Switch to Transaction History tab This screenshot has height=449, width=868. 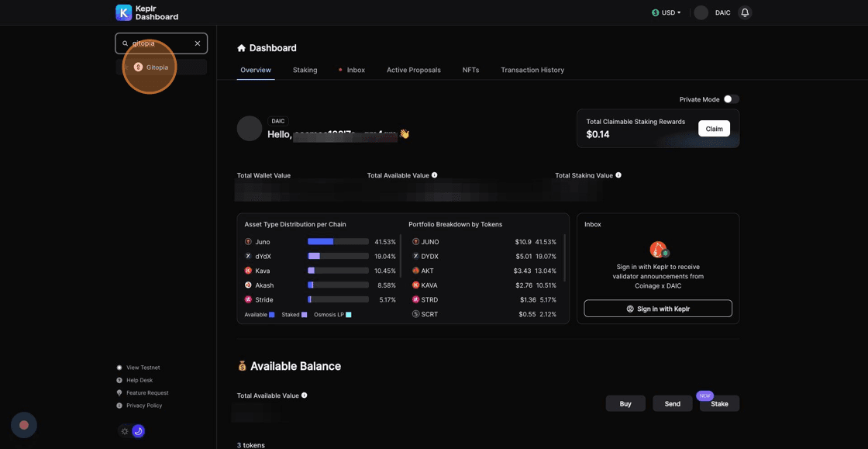coord(532,70)
